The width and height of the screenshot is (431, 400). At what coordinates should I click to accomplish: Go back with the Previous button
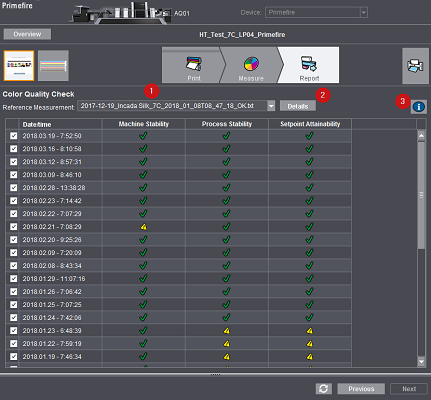[x=361, y=389]
